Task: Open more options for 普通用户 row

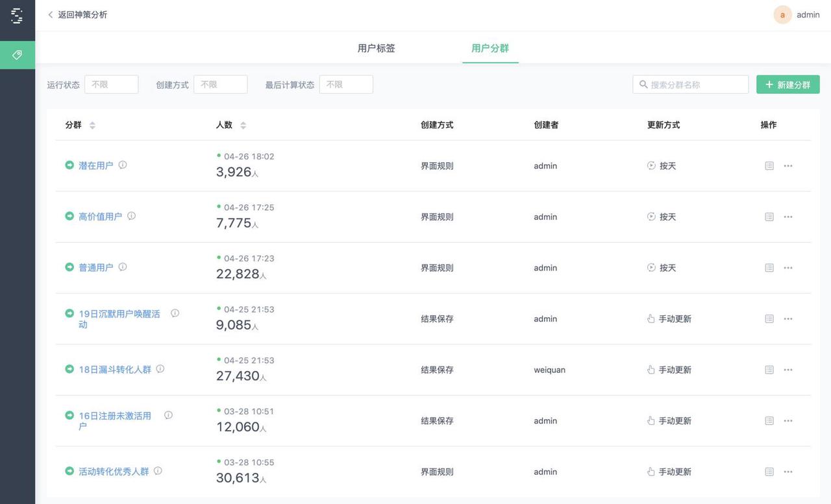Action: [788, 268]
